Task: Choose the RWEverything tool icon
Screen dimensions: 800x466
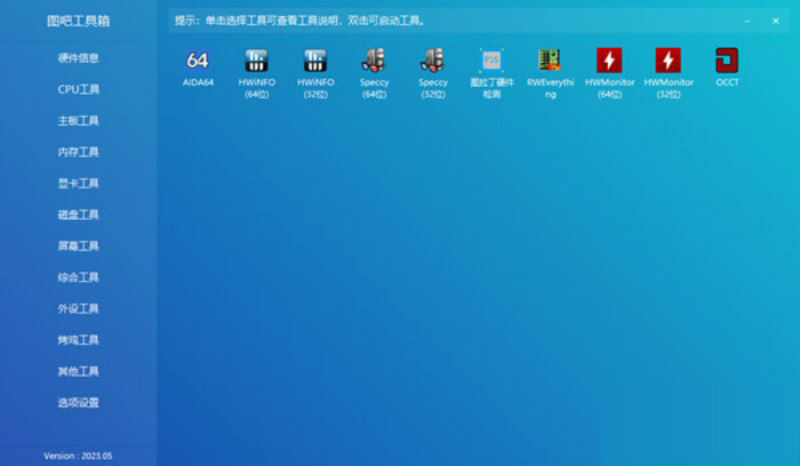Action: point(550,61)
